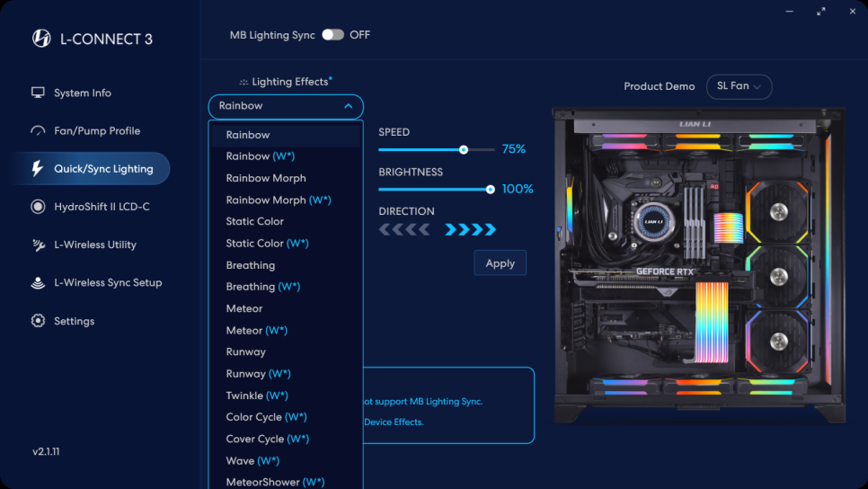Click the PC case demo preview image
868x489 pixels.
click(x=699, y=265)
